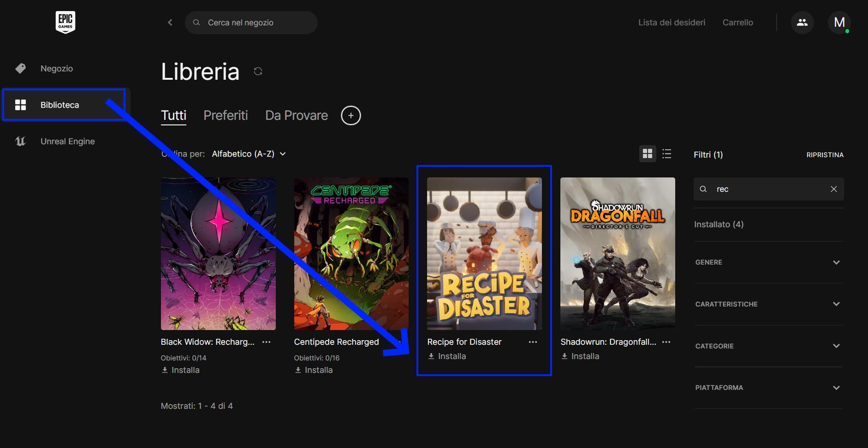Clear the 'rec' filter with X
868x448 pixels.
834,189
